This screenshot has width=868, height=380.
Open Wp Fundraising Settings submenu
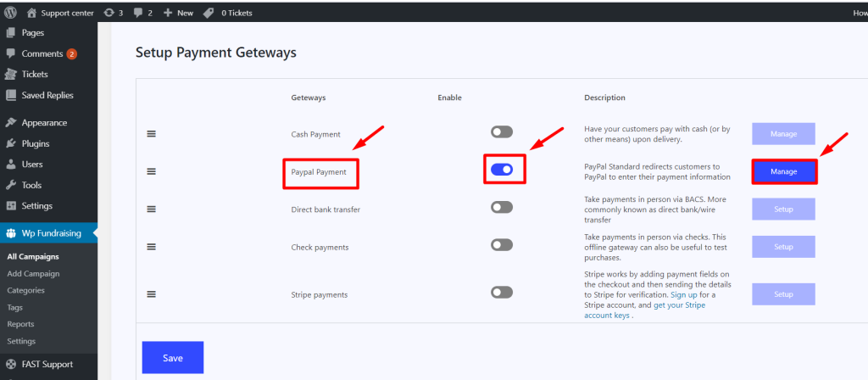tap(21, 341)
